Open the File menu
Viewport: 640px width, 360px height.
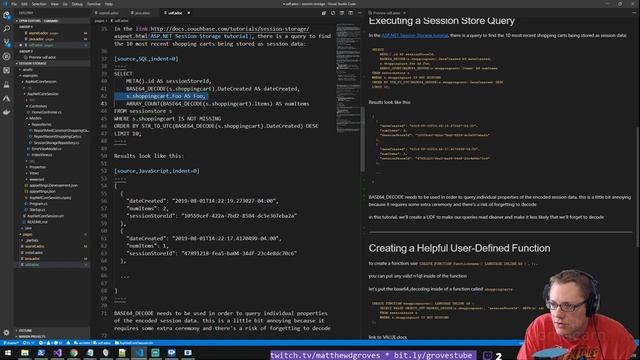(x=14, y=4)
